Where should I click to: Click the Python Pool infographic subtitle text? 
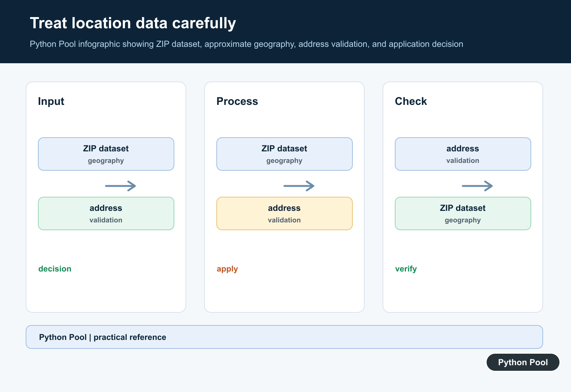point(246,44)
